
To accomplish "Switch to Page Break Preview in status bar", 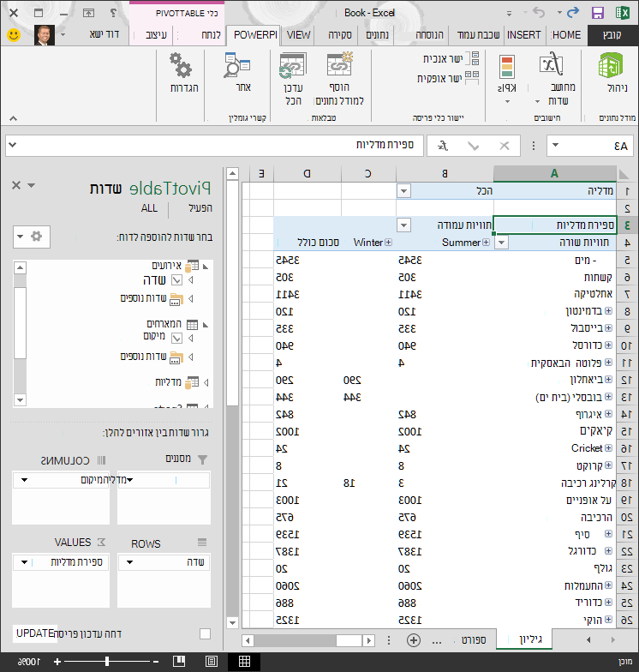I will pos(179,662).
